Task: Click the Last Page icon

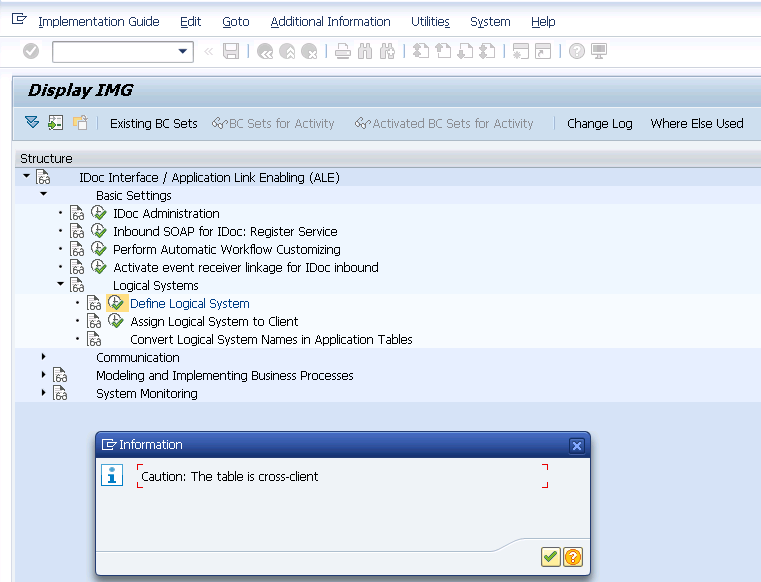Action: [487, 51]
